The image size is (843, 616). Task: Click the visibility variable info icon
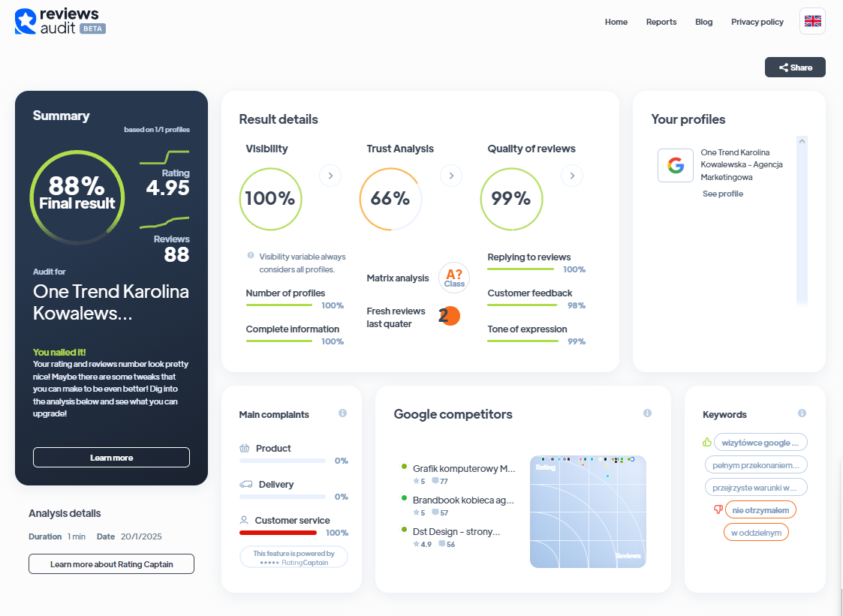click(251, 256)
